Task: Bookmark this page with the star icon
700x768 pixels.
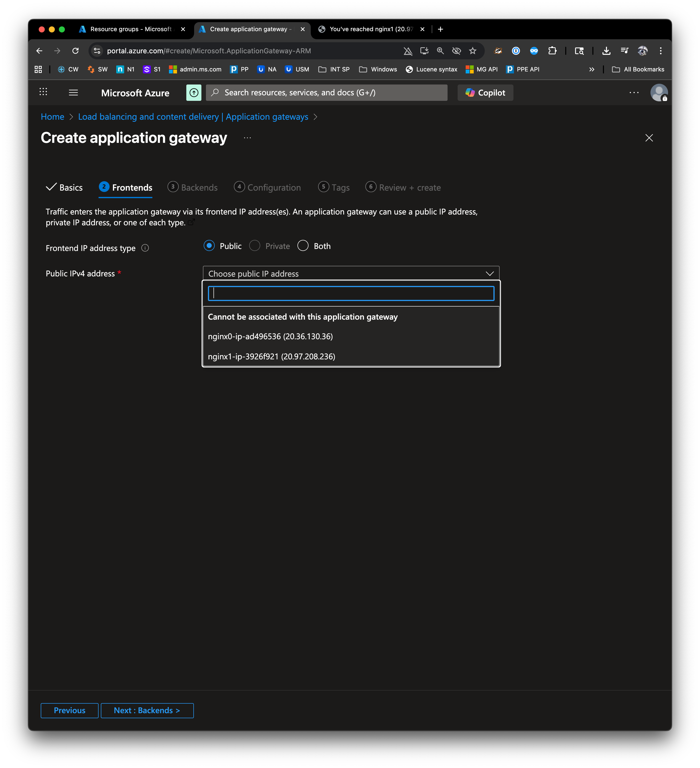Action: (473, 51)
